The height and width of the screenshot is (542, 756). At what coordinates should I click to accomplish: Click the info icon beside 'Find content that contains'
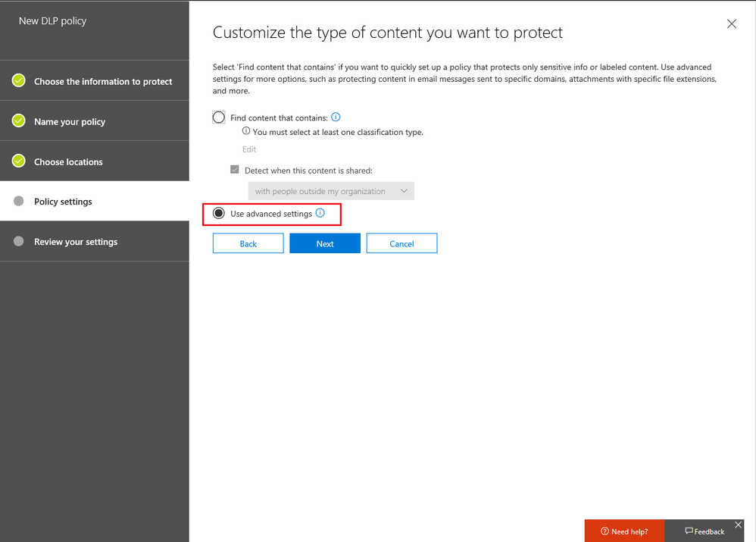click(336, 117)
